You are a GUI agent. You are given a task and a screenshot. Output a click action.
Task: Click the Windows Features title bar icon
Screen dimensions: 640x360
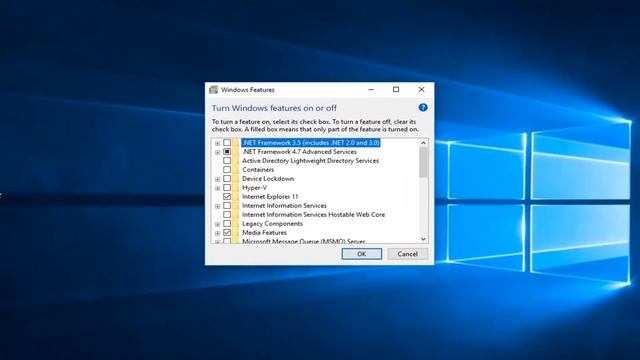[x=213, y=90]
